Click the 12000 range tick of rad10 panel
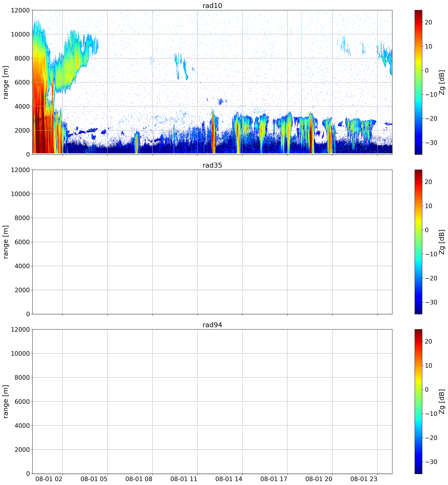The height and width of the screenshot is (485, 448). [20, 10]
